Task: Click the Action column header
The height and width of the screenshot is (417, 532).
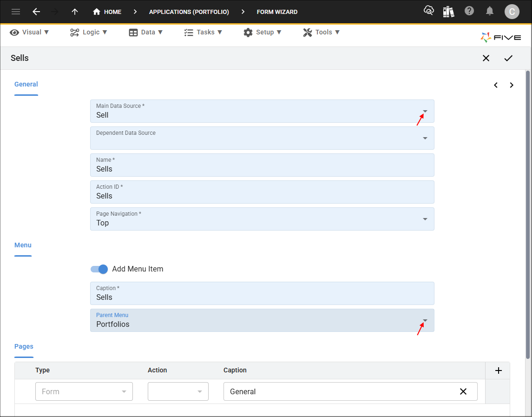Action: 157,370
